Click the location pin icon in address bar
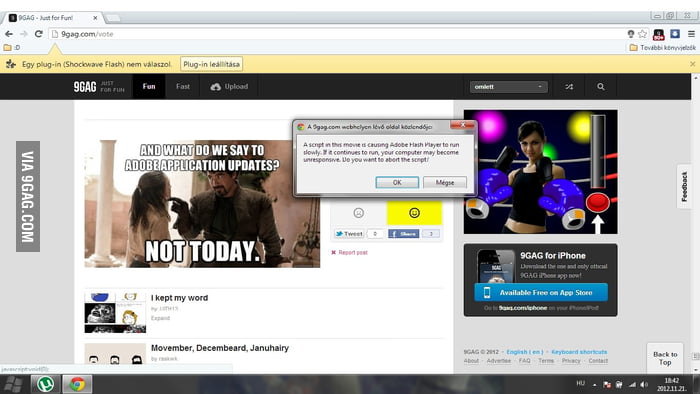Screen dimensions: 700x394 point(630,34)
